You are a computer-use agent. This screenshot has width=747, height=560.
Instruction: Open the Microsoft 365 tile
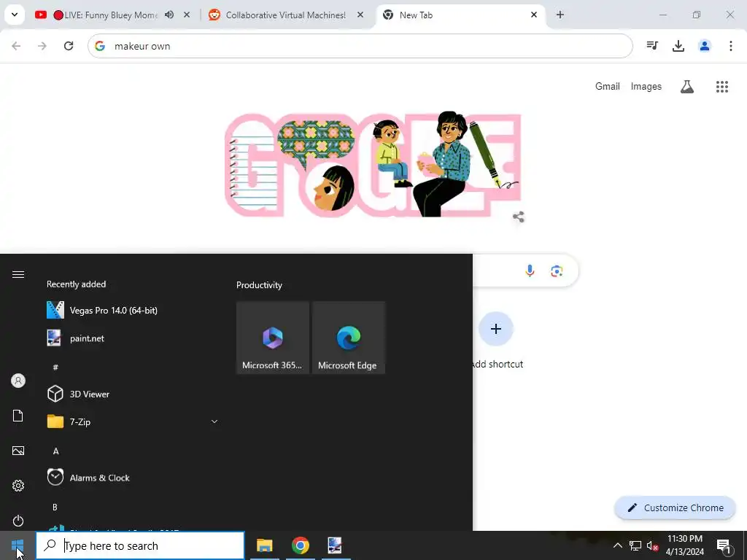273,338
